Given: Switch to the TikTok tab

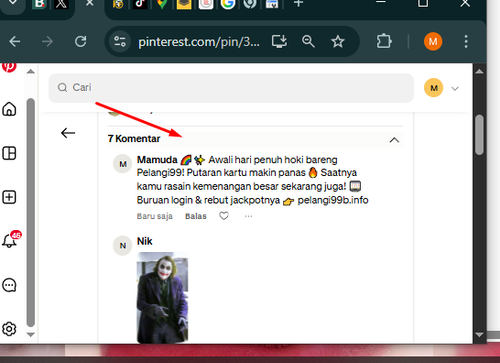Looking at the screenshot, I should coord(140,4).
